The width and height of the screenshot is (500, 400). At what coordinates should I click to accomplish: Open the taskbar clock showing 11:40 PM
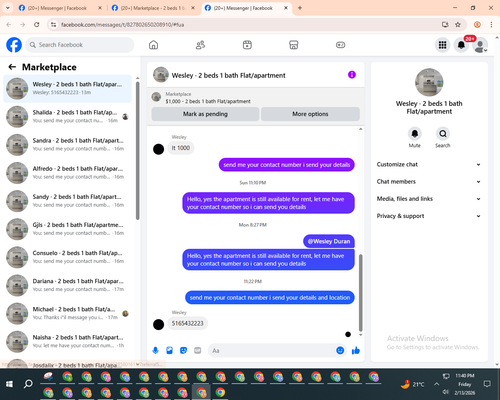pos(465,384)
